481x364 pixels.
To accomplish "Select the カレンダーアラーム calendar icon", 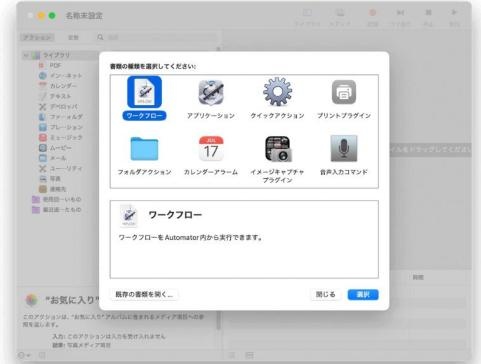I will tap(211, 149).
